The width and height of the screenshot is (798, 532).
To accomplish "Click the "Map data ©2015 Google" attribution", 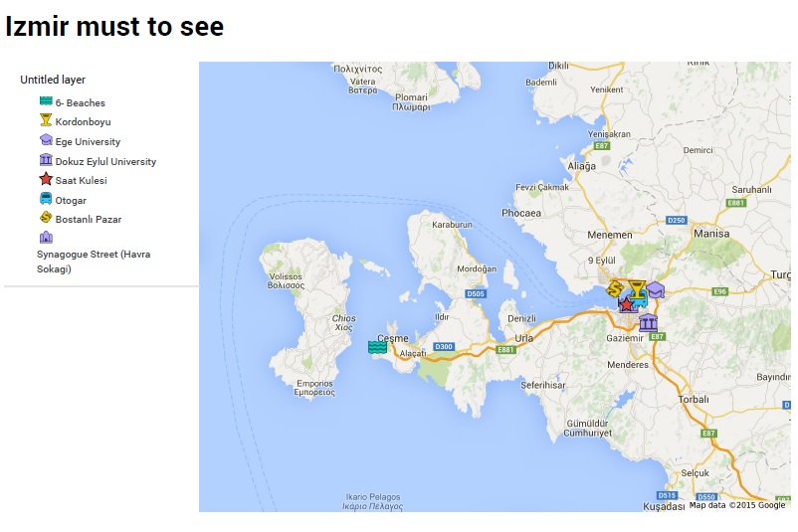I will [737, 505].
